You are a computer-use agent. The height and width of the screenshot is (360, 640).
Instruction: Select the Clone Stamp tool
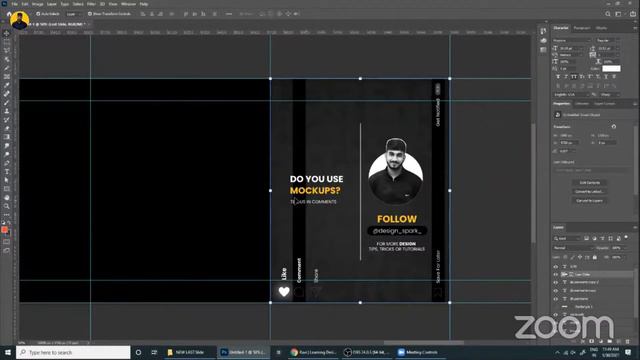pos(7,111)
